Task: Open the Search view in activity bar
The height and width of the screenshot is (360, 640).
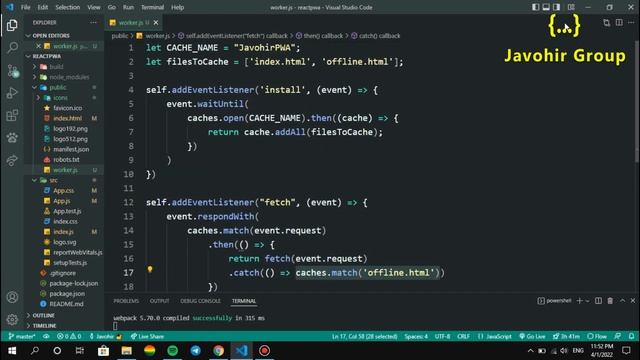Action: [x=12, y=48]
